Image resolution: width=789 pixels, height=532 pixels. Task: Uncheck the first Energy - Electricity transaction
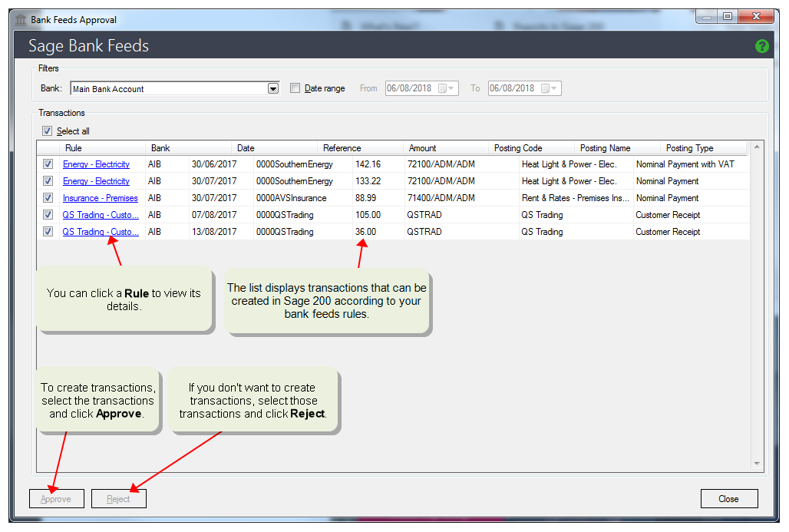48,164
